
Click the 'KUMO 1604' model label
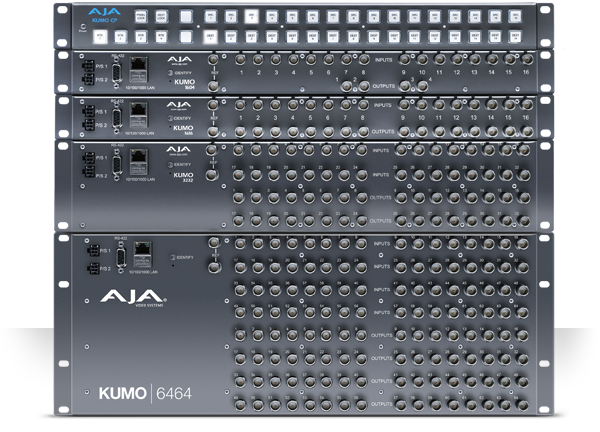184,84
